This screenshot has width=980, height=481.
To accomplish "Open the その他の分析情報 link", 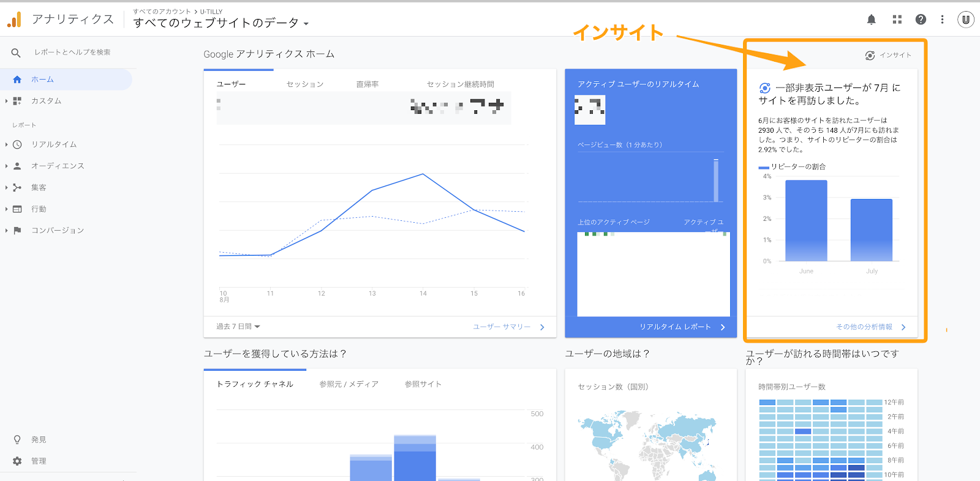I will 871,327.
